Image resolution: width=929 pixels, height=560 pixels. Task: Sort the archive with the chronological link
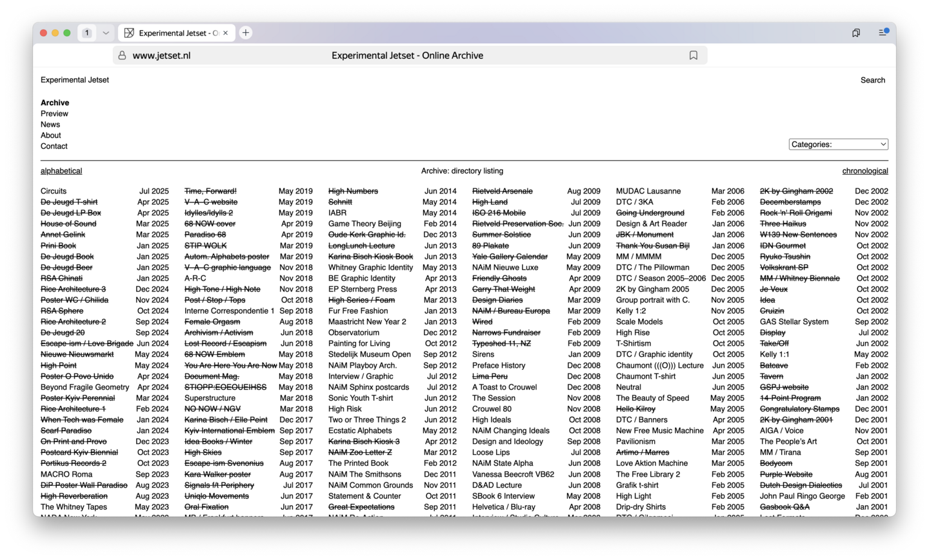pyautogui.click(x=865, y=171)
